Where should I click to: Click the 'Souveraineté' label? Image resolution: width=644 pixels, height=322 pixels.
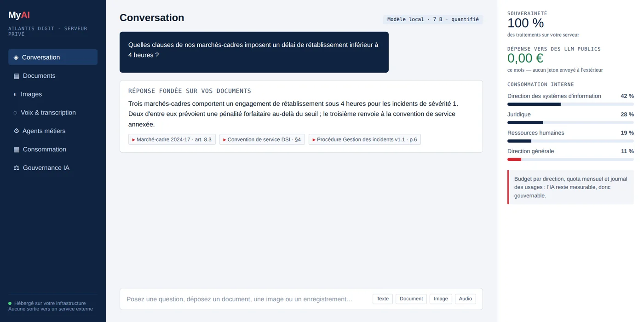point(527,14)
